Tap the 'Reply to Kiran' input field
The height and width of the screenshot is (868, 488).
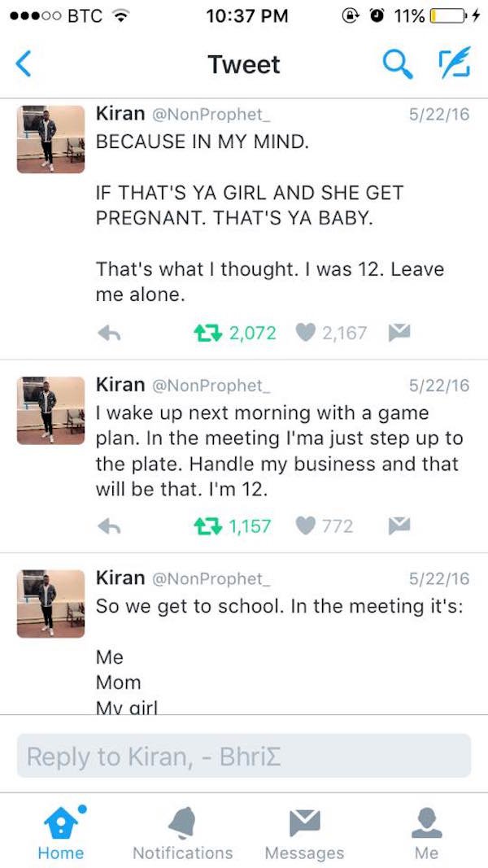[x=244, y=757]
